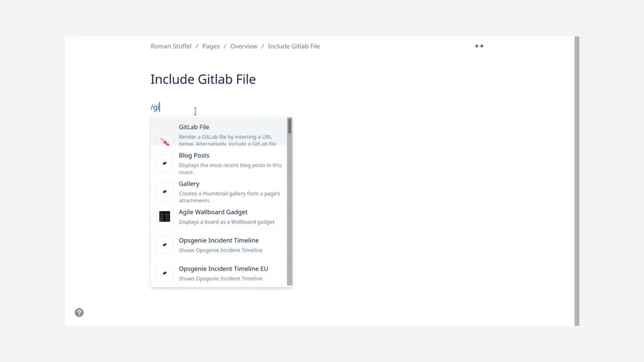Open the Pages breadcrumb link
Viewport: 644px width, 362px height.
[211, 46]
